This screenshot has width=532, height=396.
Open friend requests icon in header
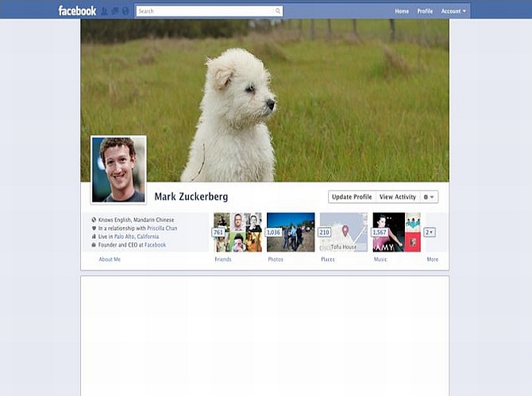click(x=105, y=11)
